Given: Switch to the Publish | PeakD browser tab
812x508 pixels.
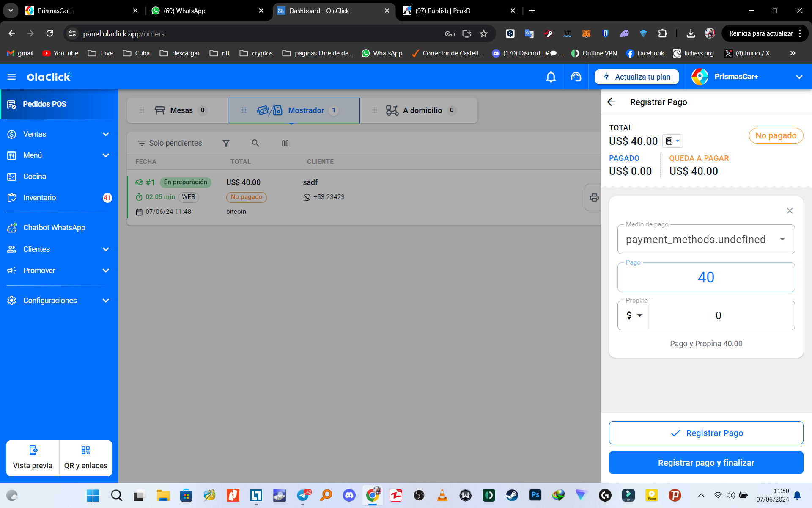Looking at the screenshot, I should pyautogui.click(x=459, y=11).
